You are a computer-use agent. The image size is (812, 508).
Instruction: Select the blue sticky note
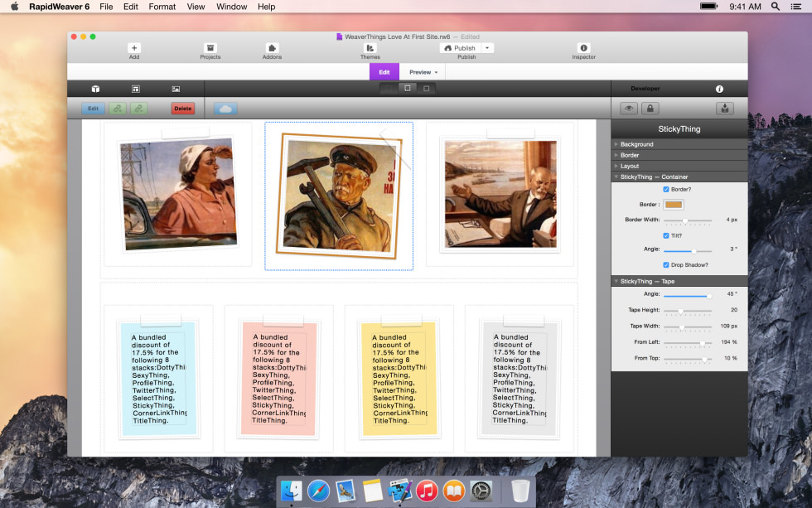pos(159,379)
